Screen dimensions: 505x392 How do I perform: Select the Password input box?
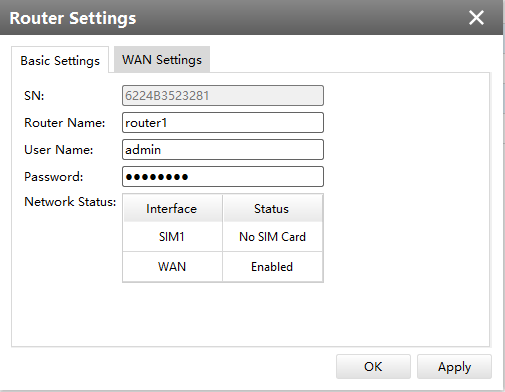point(223,177)
